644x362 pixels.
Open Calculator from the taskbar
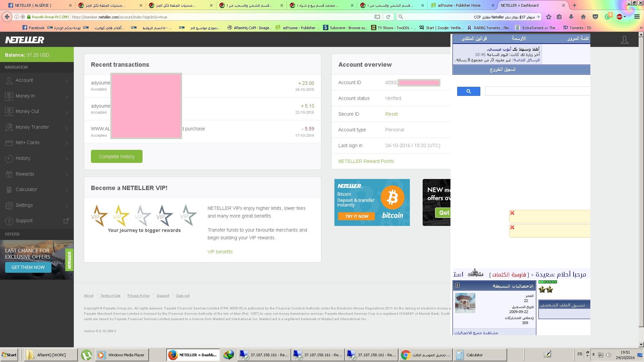pyautogui.click(x=480, y=355)
